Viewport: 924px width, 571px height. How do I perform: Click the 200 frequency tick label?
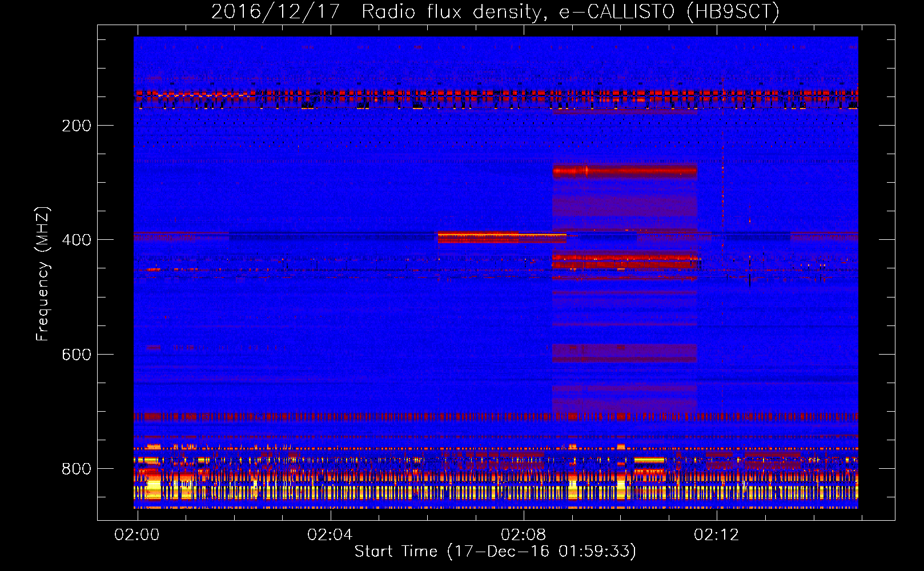coord(77,126)
